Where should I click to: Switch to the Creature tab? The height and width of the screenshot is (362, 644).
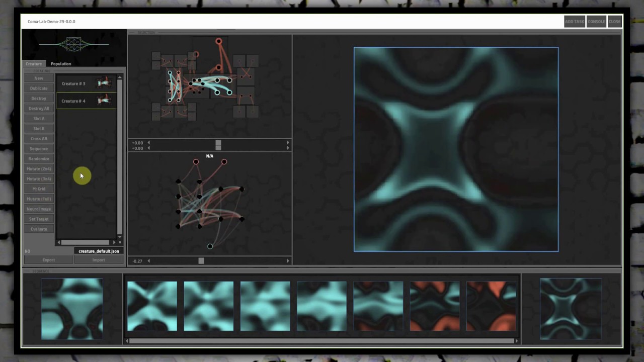(x=34, y=64)
